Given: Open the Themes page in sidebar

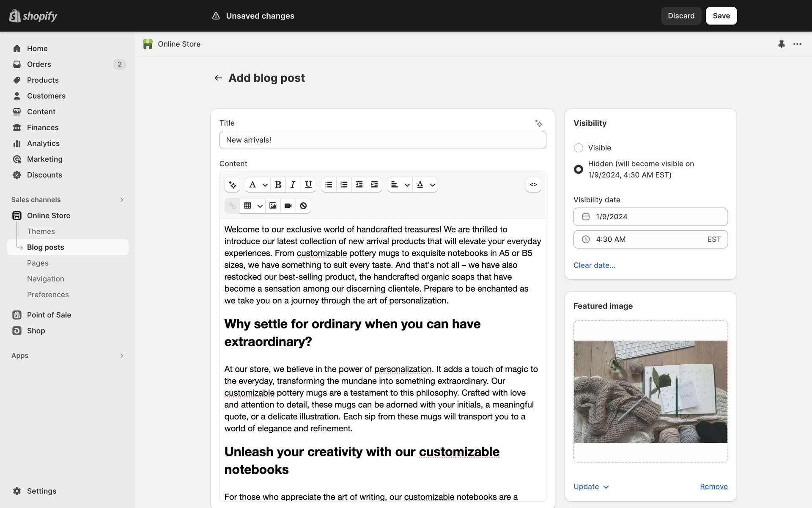Looking at the screenshot, I should [x=41, y=231].
